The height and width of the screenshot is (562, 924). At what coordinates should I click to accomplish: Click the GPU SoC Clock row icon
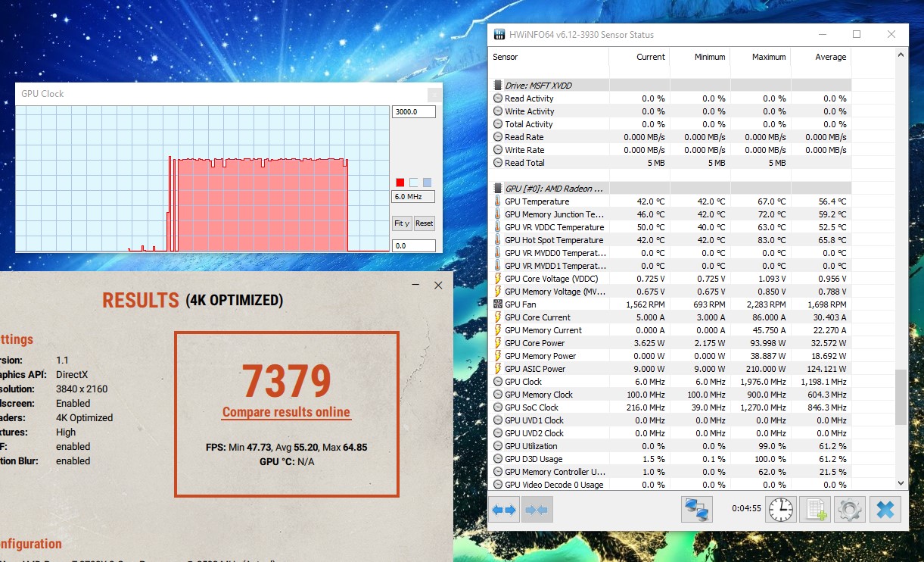tap(497, 407)
